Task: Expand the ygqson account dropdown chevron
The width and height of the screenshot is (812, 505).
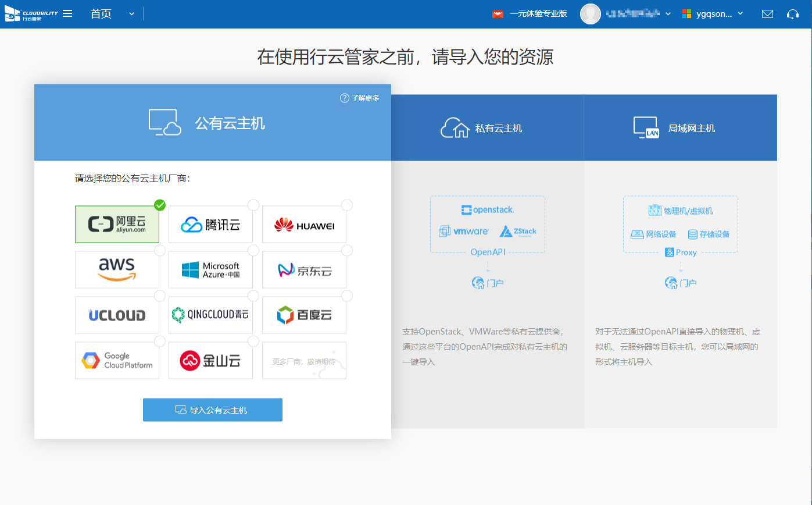Action: pyautogui.click(x=740, y=14)
